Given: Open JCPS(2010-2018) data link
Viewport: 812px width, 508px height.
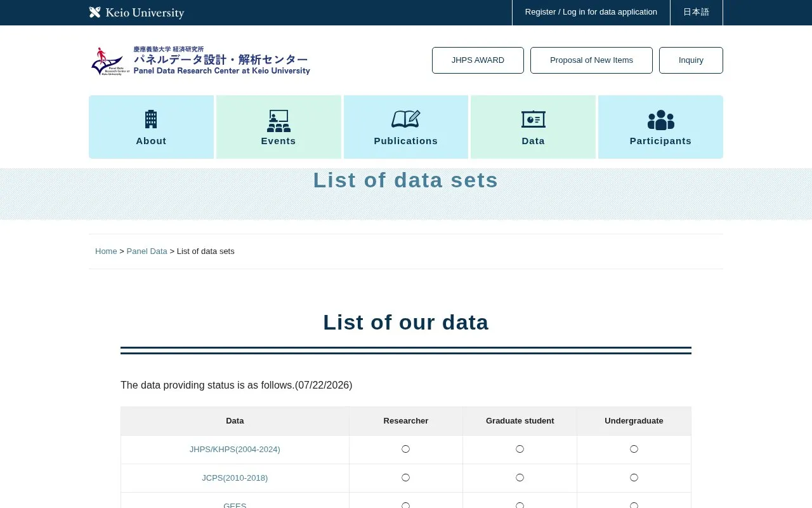Looking at the screenshot, I should [x=235, y=478].
